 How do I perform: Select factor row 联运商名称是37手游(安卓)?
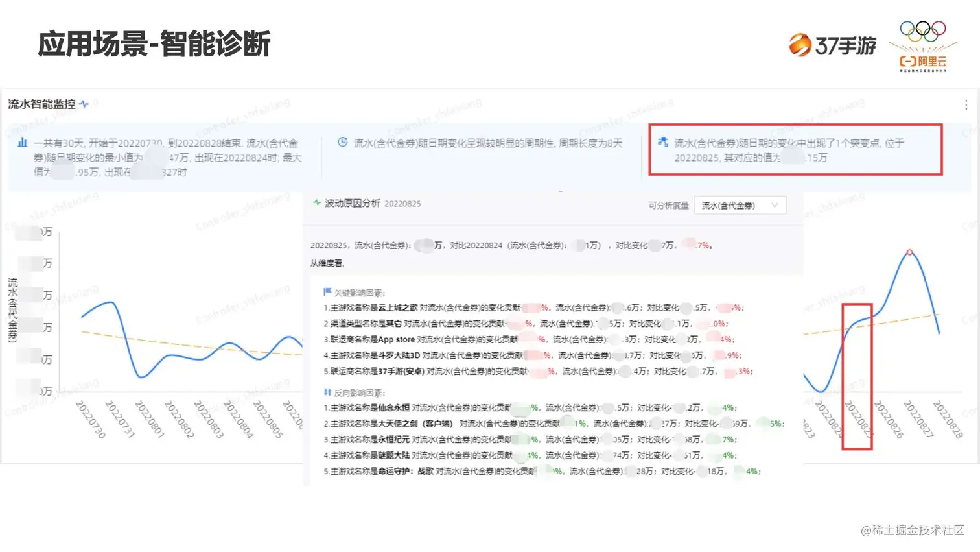tap(538, 371)
